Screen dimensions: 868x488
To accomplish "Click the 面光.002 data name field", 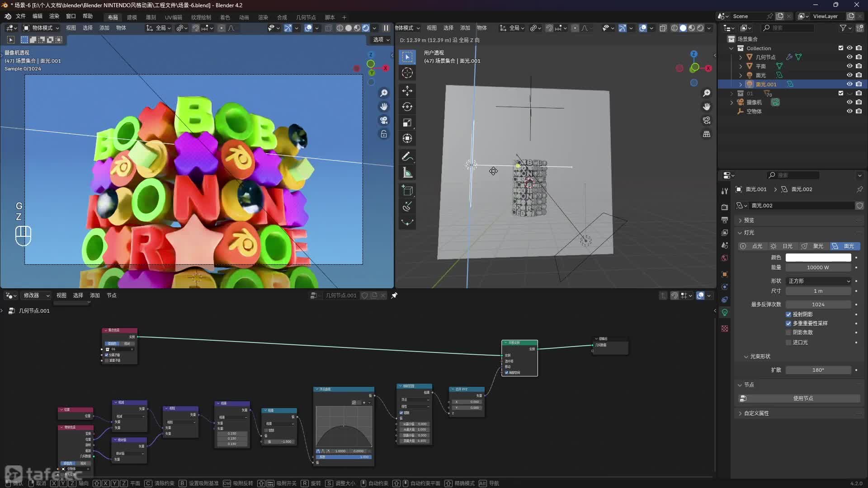I will point(802,206).
